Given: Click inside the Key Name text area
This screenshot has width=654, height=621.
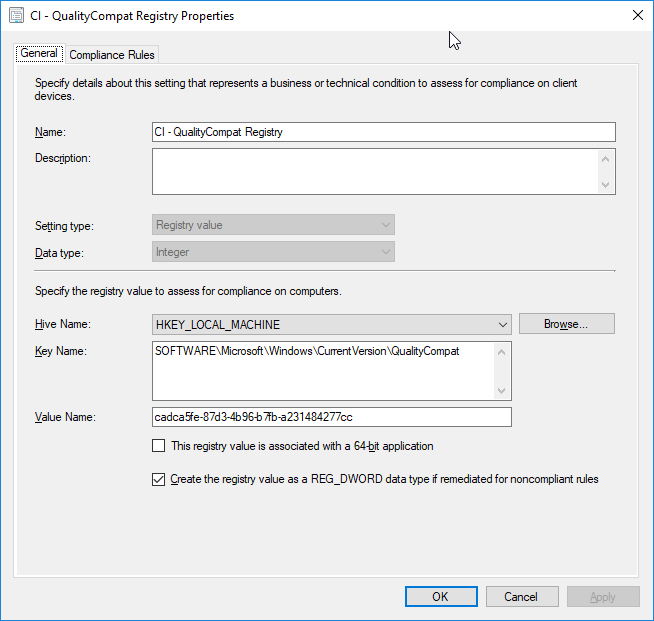Looking at the screenshot, I should coord(323,371).
